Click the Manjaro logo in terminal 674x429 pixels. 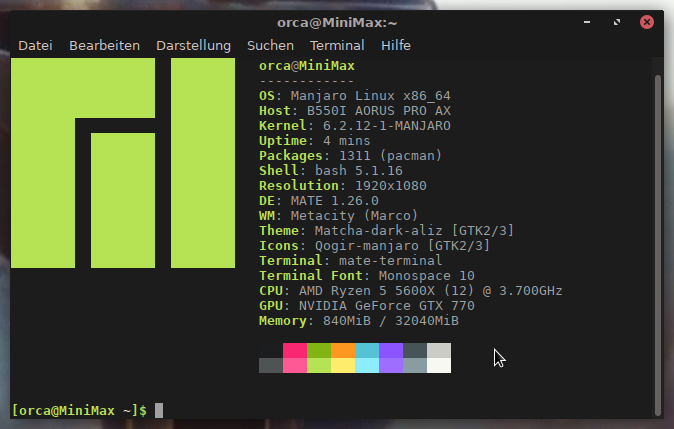click(x=123, y=163)
